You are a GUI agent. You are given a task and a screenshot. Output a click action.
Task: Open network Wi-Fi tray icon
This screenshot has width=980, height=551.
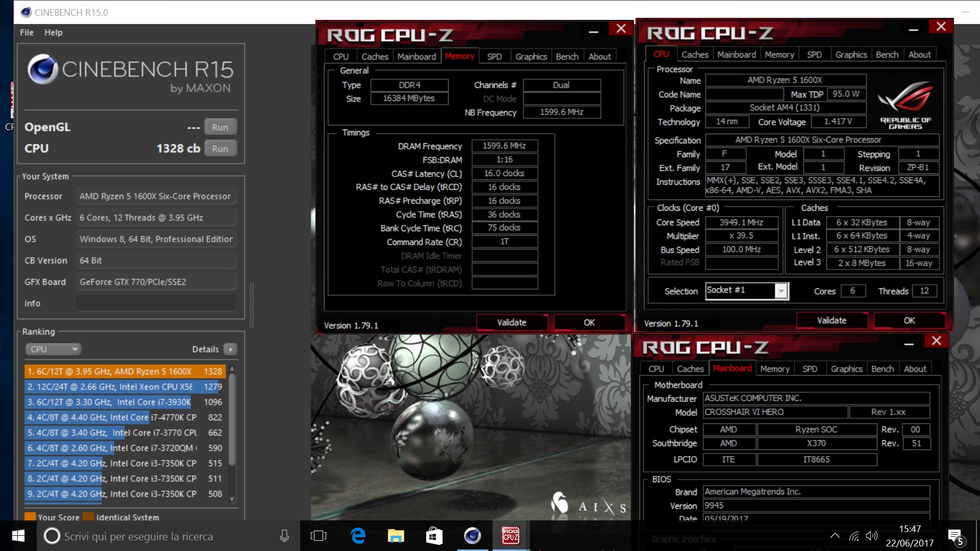point(854,536)
